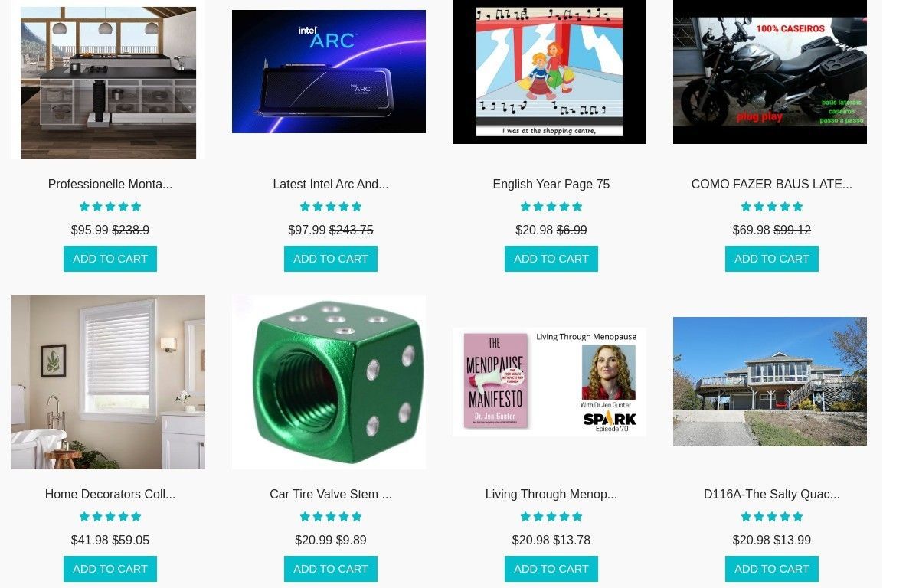View the Menopause Manifesto book image
The width and height of the screenshot is (919, 588).
click(549, 382)
